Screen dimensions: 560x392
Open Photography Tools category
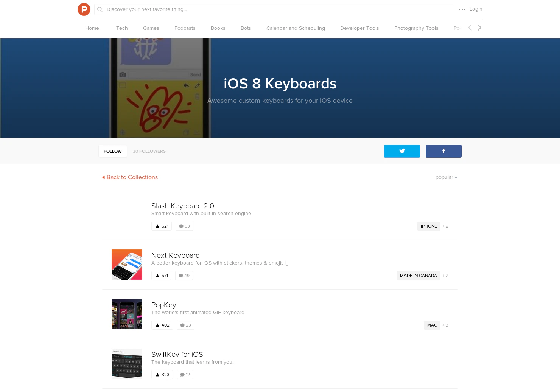(416, 28)
